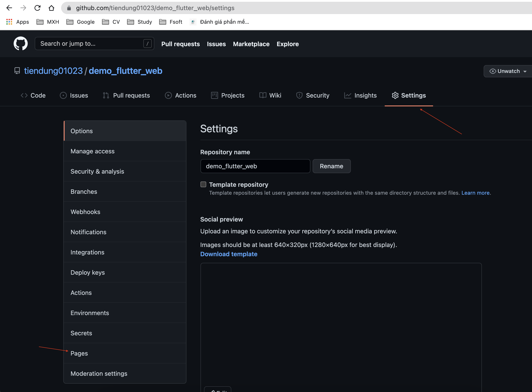Click the repository book icon beside tiendung01023
The height and width of the screenshot is (392, 532).
[x=17, y=71]
